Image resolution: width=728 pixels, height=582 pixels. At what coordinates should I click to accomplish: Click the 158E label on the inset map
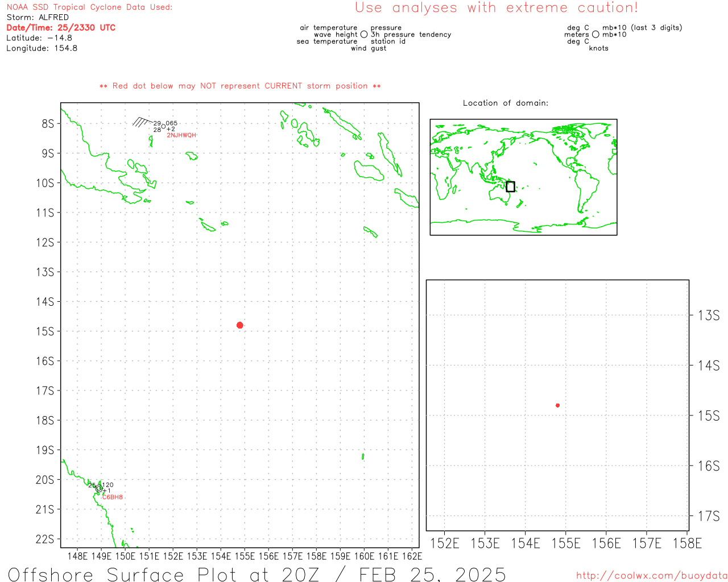pyautogui.click(x=687, y=543)
